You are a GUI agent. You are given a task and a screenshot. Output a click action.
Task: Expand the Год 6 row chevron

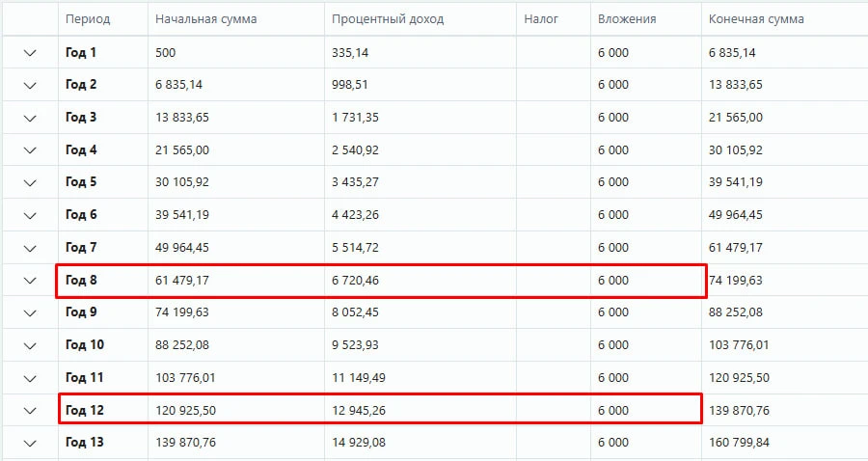pos(30,215)
